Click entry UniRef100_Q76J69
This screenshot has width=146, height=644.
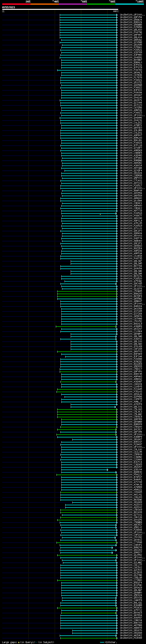(x=131, y=346)
